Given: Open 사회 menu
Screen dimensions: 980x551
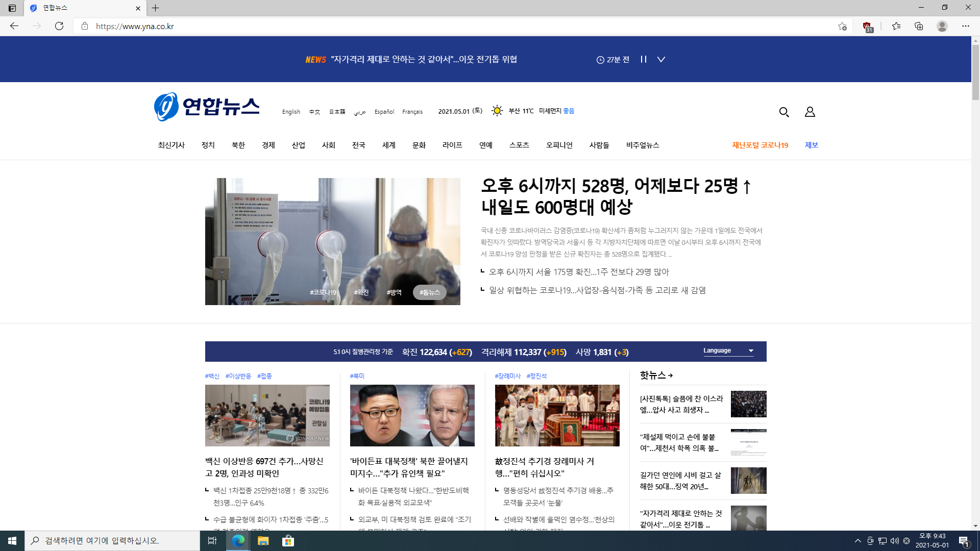Looking at the screenshot, I should pos(329,145).
